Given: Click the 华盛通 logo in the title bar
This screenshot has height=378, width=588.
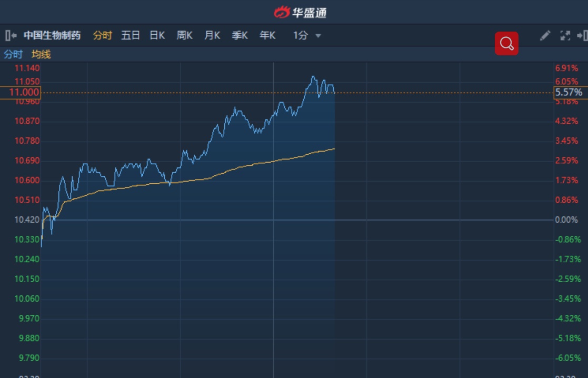Looking at the screenshot, I should pyautogui.click(x=301, y=12).
